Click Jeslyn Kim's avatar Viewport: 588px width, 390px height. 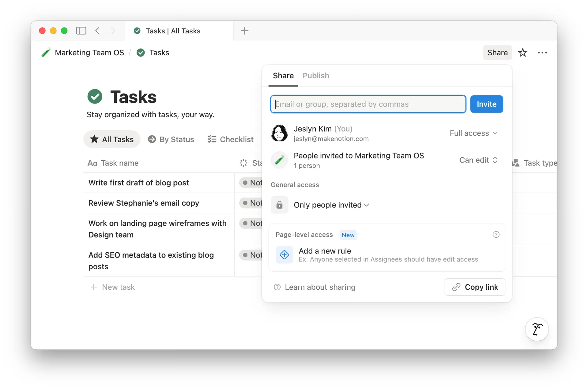[279, 133]
